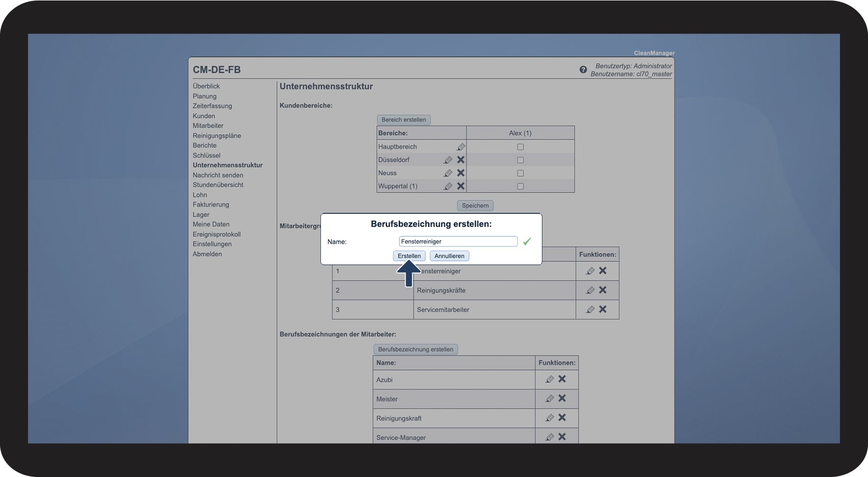Screen dimensions: 868x477
Task: Delete the Wuppertal (1) area
Action: pyautogui.click(x=460, y=186)
